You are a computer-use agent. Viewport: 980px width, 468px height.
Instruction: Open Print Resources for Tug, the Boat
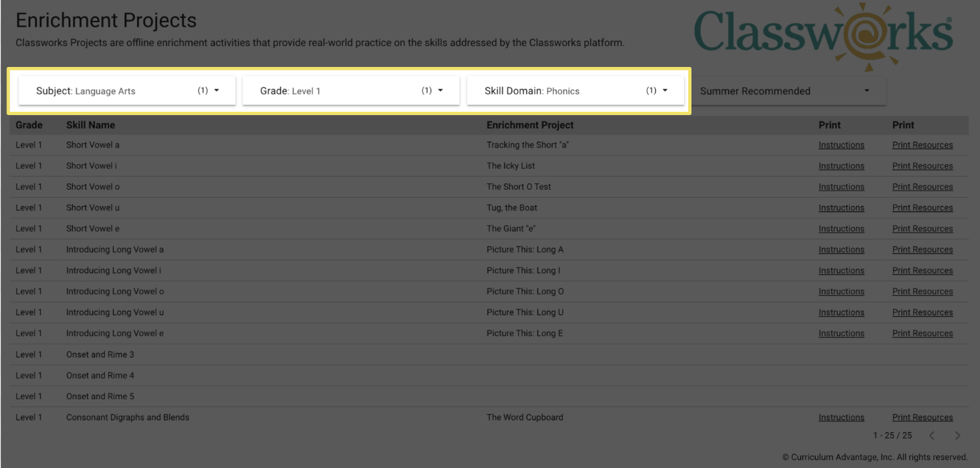coord(922,208)
